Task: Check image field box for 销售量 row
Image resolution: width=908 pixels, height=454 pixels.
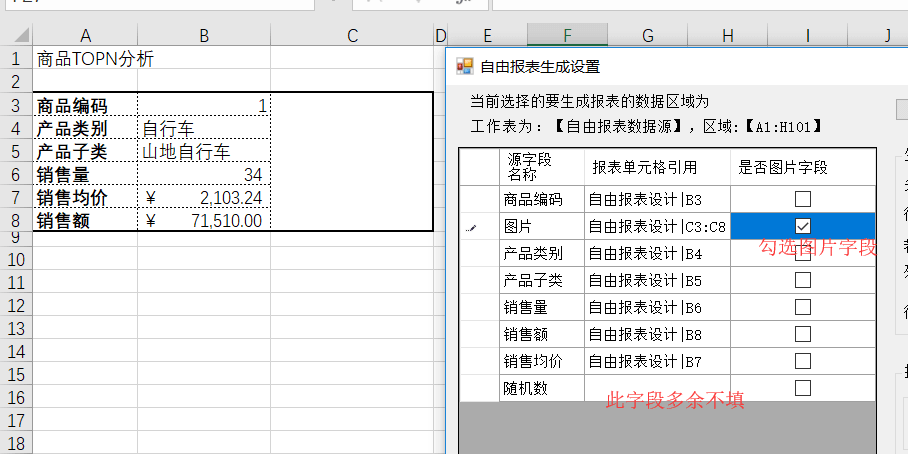Action: (803, 307)
